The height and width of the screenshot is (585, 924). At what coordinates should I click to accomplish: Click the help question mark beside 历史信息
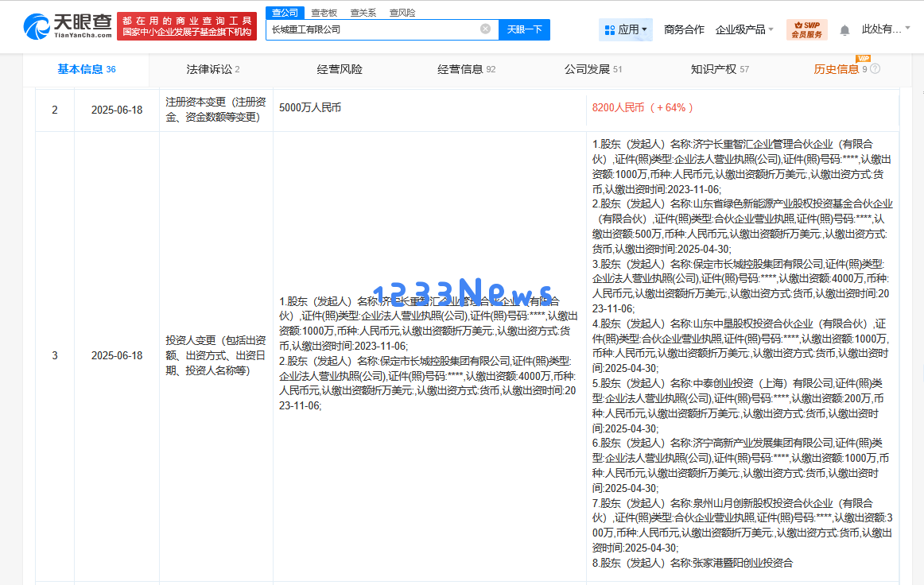coord(875,69)
